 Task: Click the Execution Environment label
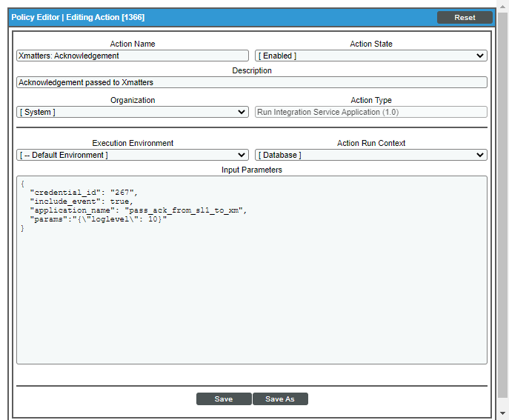[x=133, y=143]
